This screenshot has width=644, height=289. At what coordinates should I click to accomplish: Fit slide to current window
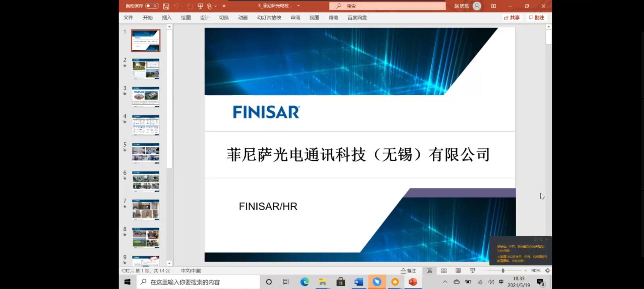click(x=548, y=271)
